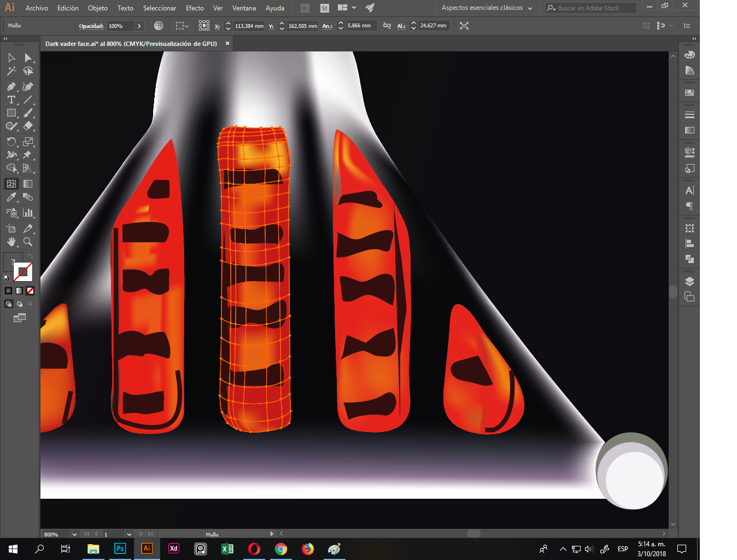Toggle Draw Normal mode
The image size is (737, 560).
tap(9, 304)
